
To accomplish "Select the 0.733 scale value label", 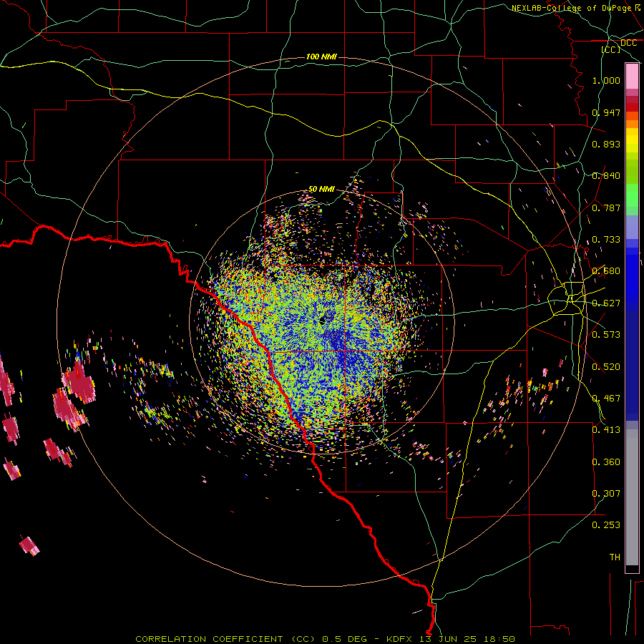I will click(x=606, y=240).
